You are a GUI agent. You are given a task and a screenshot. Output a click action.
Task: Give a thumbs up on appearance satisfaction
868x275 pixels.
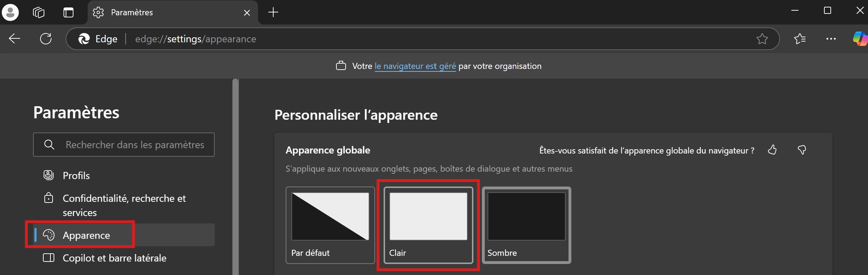[x=773, y=150]
